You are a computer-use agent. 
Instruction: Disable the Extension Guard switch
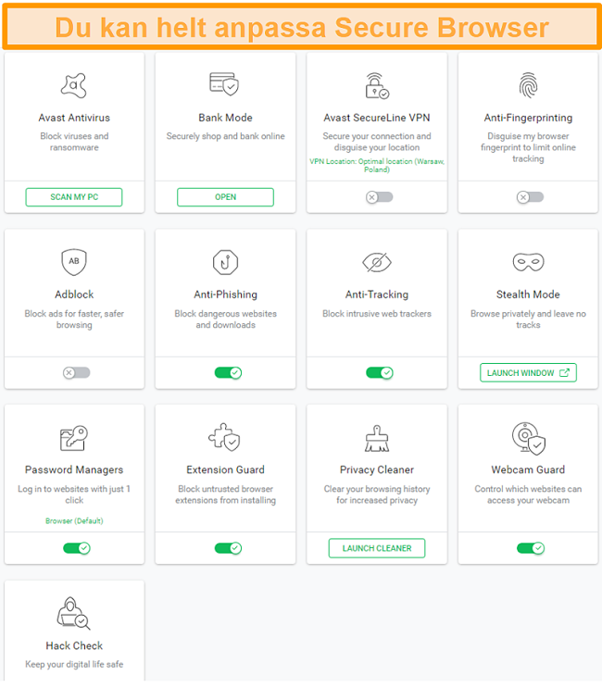[228, 548]
